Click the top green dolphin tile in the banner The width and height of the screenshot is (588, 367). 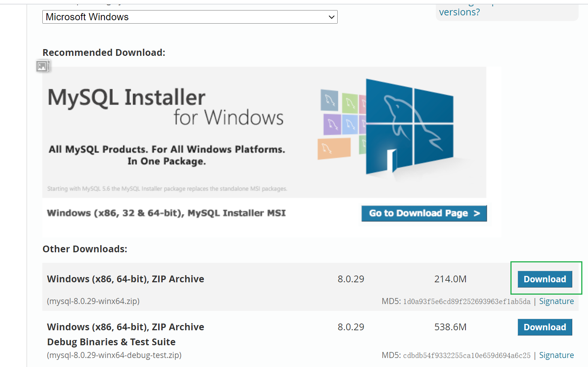click(350, 103)
